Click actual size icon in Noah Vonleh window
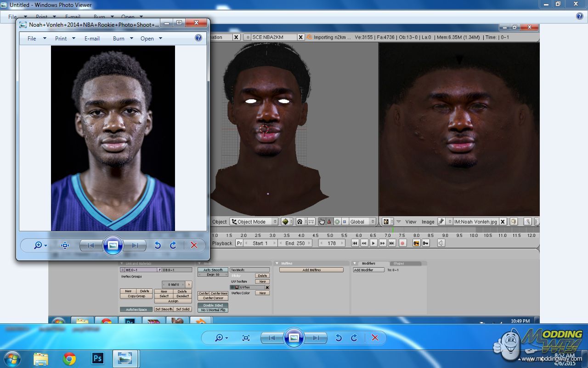Image resolution: width=588 pixels, height=368 pixels. (x=65, y=246)
